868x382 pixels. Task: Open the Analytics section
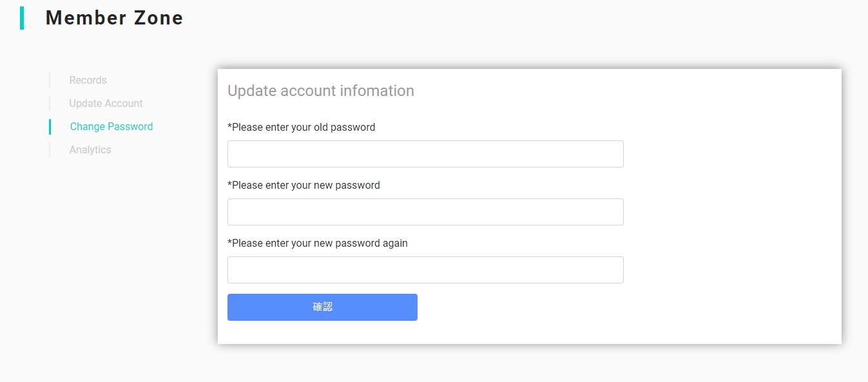[x=90, y=150]
